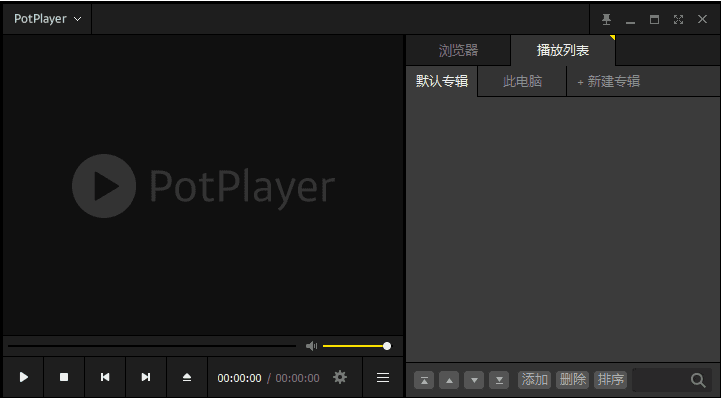Click the total duration 00:00:00 display
This screenshot has height=398, width=721.
298,378
